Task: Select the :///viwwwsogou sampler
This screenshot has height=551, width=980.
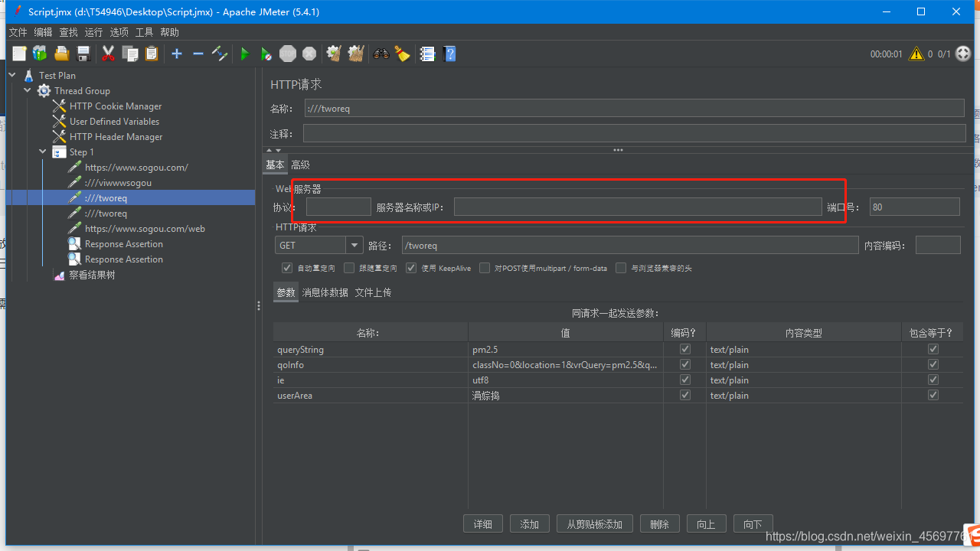Action: (118, 183)
